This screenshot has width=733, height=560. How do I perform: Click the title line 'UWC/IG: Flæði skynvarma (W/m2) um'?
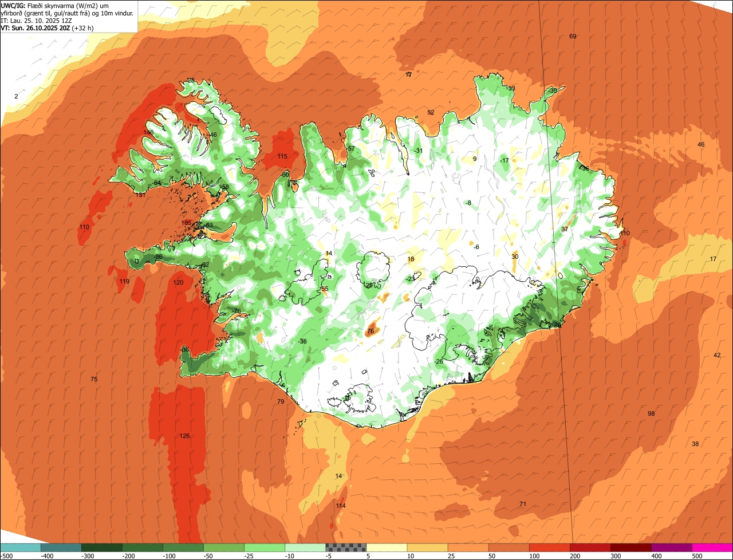pos(55,5)
